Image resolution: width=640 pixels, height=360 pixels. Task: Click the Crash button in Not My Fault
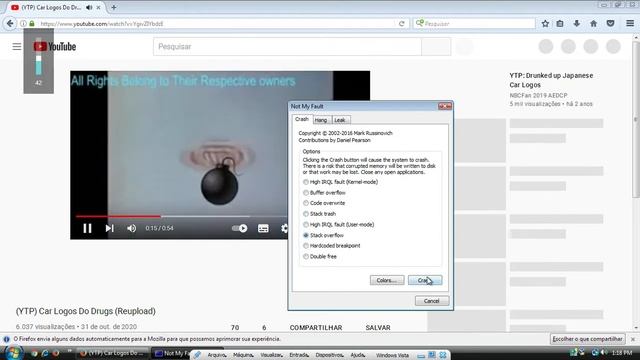click(x=425, y=280)
